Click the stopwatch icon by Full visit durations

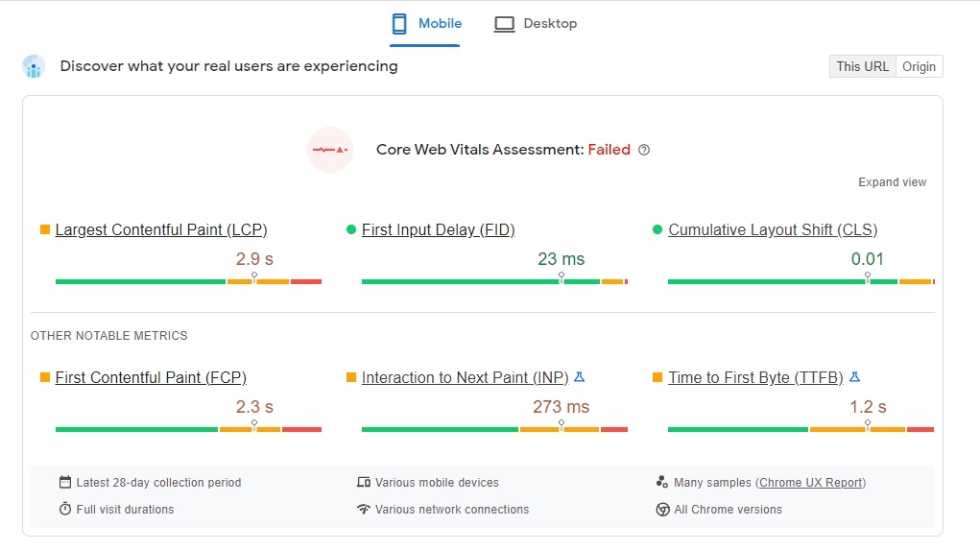65,509
